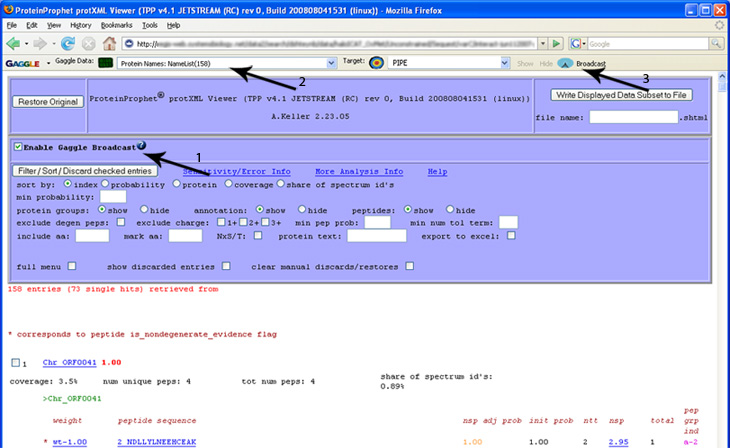The width and height of the screenshot is (730, 448).
Task: Select sort by coverage radio button
Action: click(x=228, y=184)
